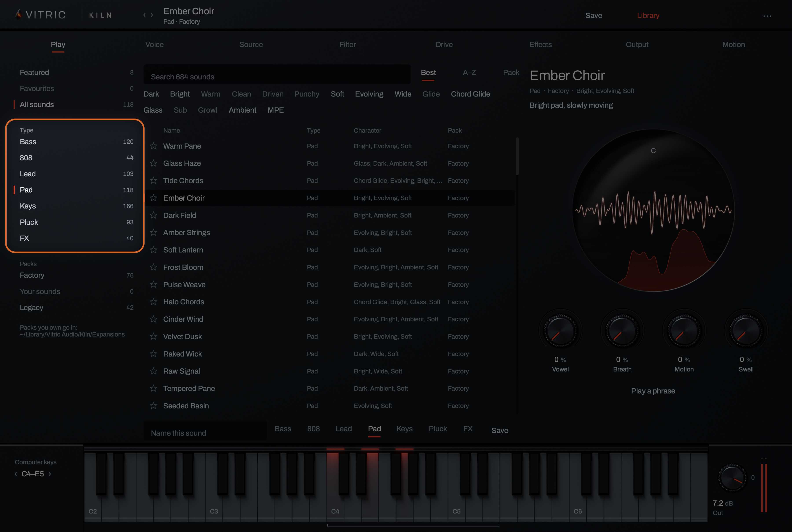The width and height of the screenshot is (792, 532).
Task: Switch to the Effects tab
Action: (x=541, y=44)
